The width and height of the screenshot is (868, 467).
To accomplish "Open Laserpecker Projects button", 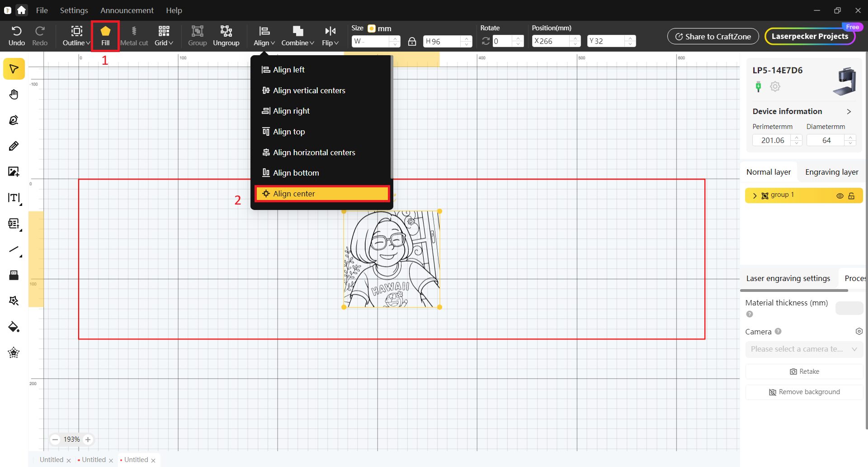I will tap(810, 36).
